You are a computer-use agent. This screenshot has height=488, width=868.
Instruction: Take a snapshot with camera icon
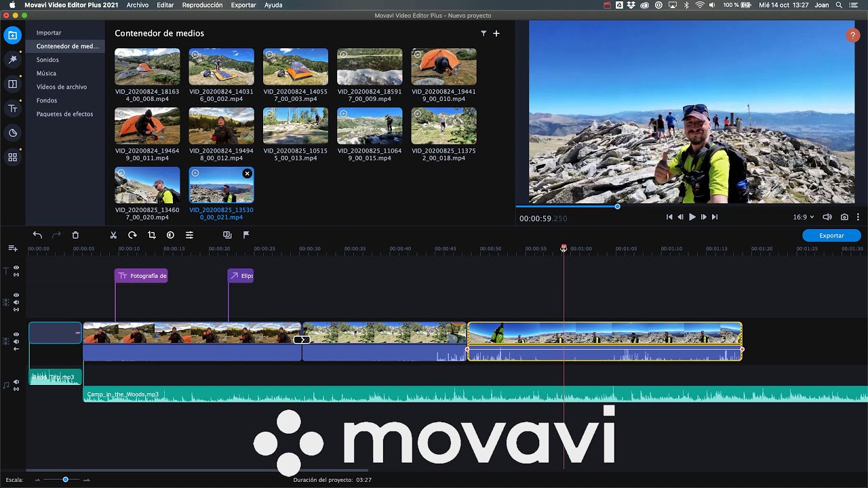tap(844, 217)
